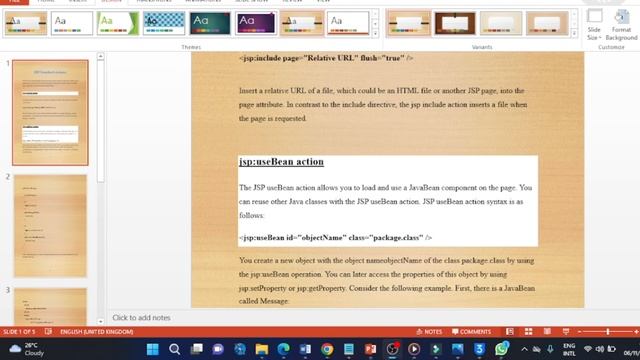
Task: Switch to Slide Sorter view
Action: pyautogui.click(x=529, y=332)
